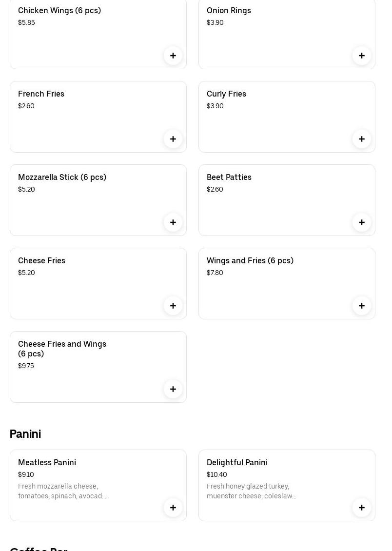Screen dimensions: 392x551
Task: Add Cheese Fries to cart
Action: click(x=173, y=306)
